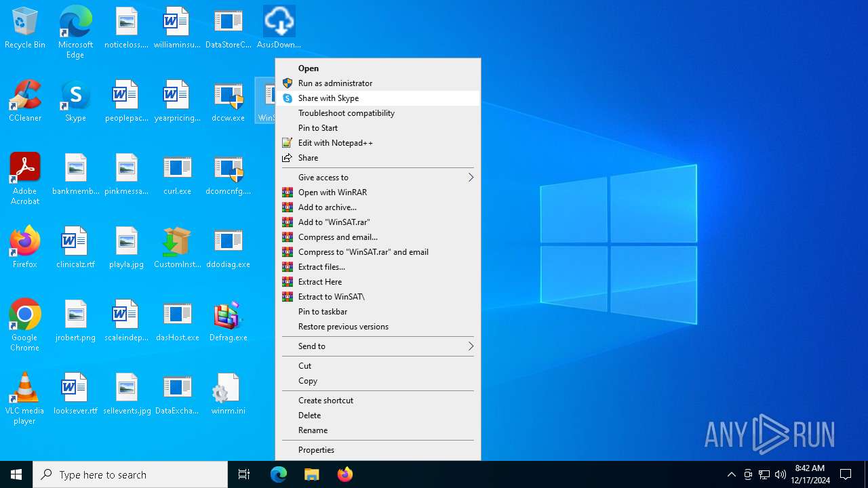Screen dimensions: 868x488
Task: Choose Edit with Notepad++
Action: click(x=378, y=143)
